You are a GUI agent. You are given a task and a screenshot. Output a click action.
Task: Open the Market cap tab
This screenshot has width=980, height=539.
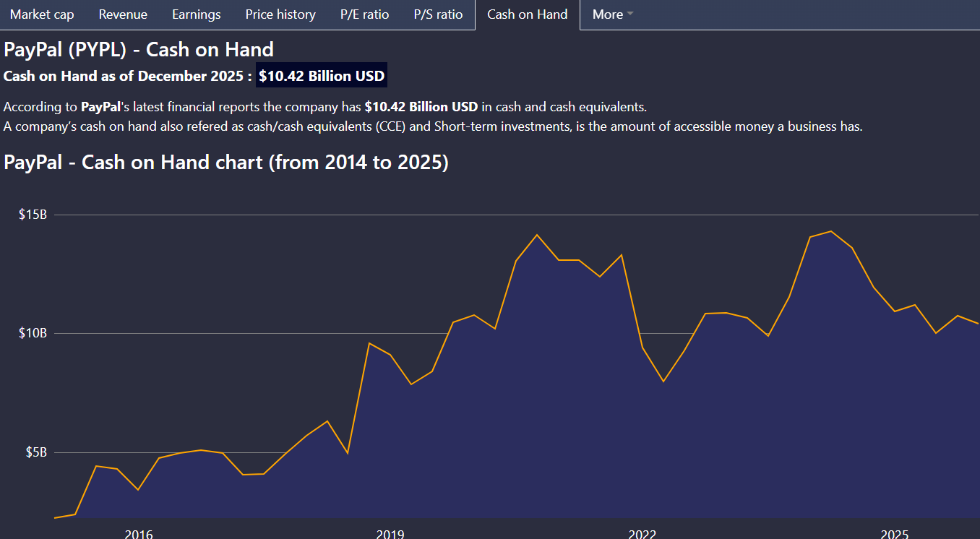[42, 14]
